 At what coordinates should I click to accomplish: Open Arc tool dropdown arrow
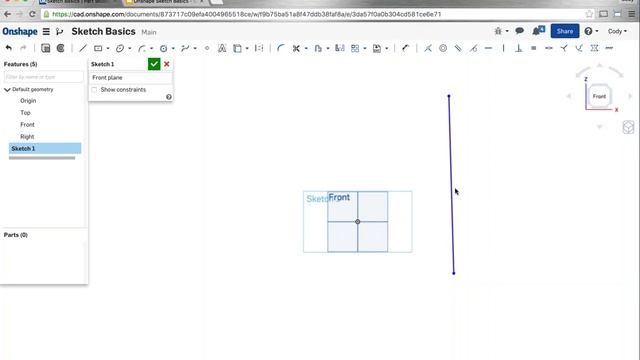151,49
